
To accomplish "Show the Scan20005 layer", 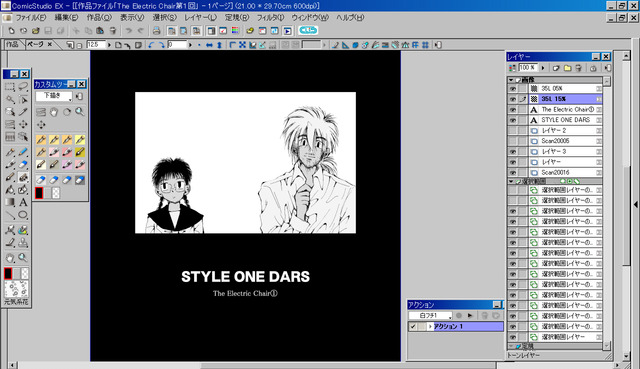I will pyautogui.click(x=513, y=141).
